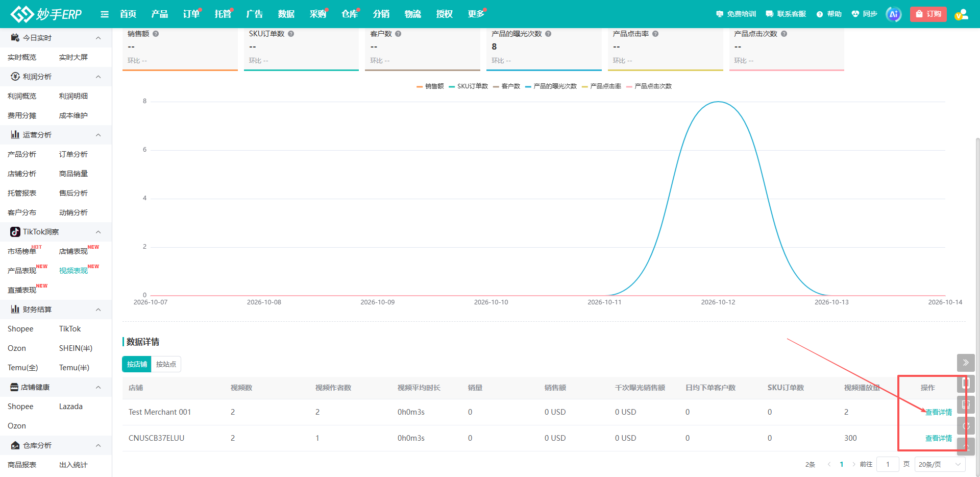The image size is (980, 477).
Task: Toggle 产品点击率 series in chart legend
Action: click(601, 86)
